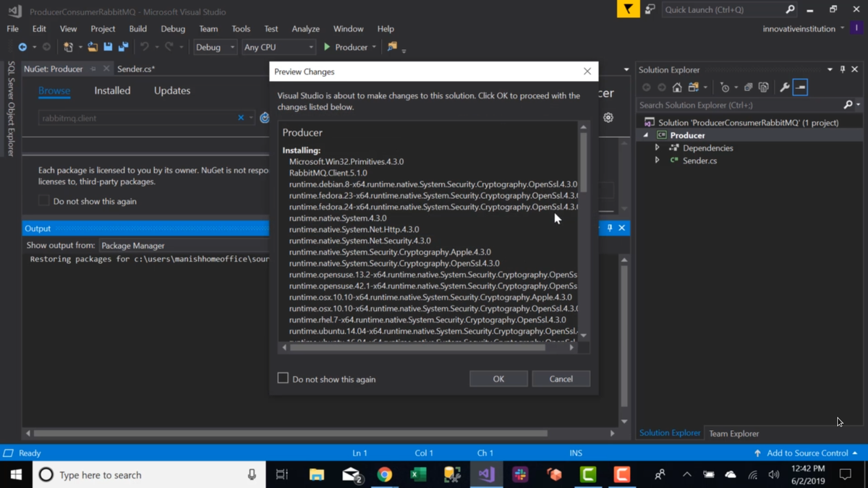Click the notifications flag icon in title bar

coord(628,9)
